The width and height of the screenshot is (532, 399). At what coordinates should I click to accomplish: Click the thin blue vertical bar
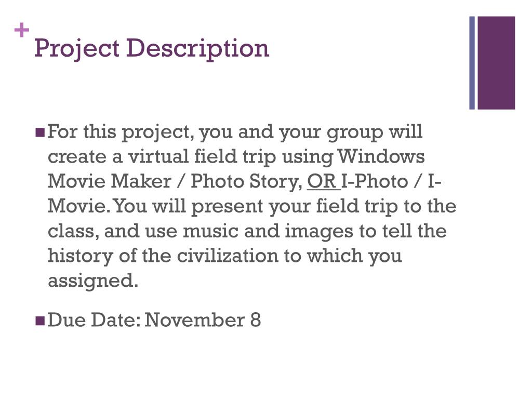(472, 63)
